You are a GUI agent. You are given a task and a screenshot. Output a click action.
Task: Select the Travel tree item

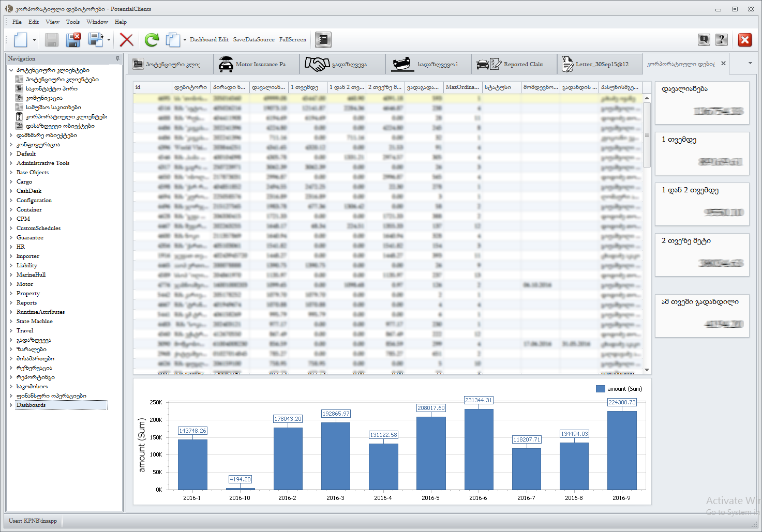point(25,330)
